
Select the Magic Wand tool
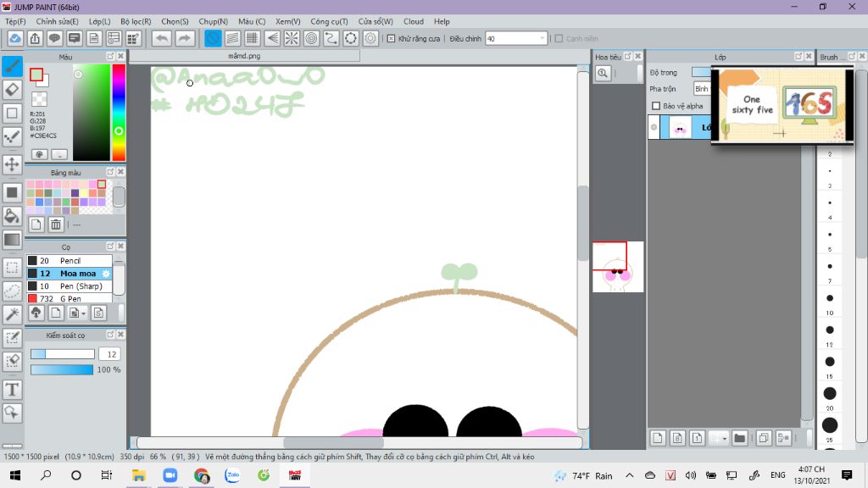12,314
